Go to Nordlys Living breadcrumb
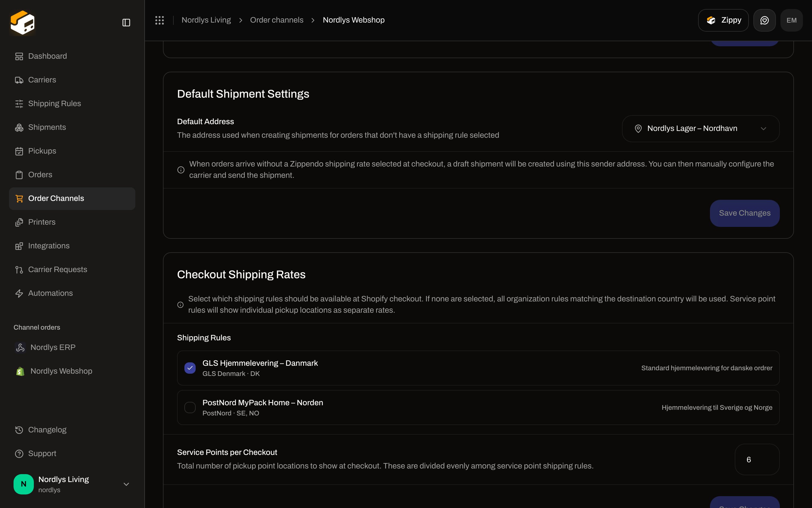 [206, 20]
